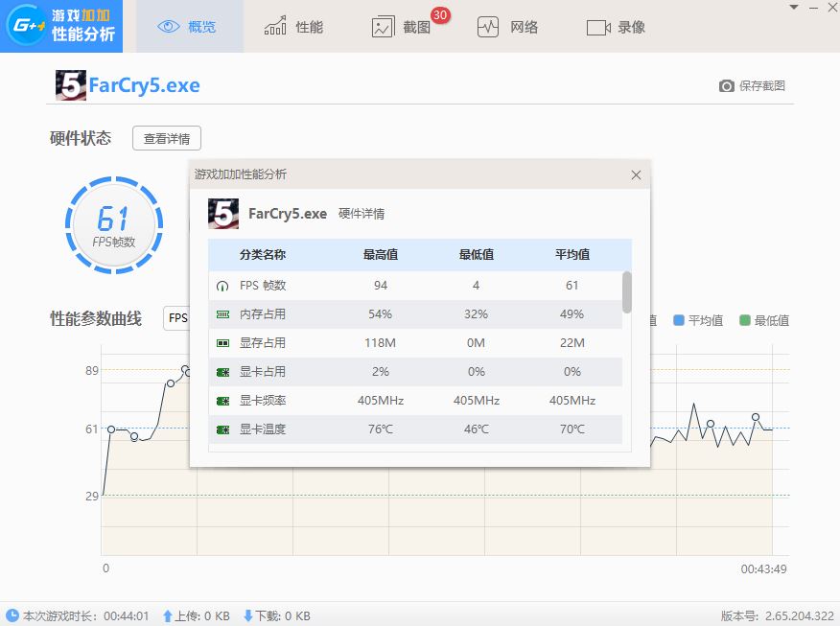Toggle the blue 平均值 legend marker

click(x=680, y=320)
